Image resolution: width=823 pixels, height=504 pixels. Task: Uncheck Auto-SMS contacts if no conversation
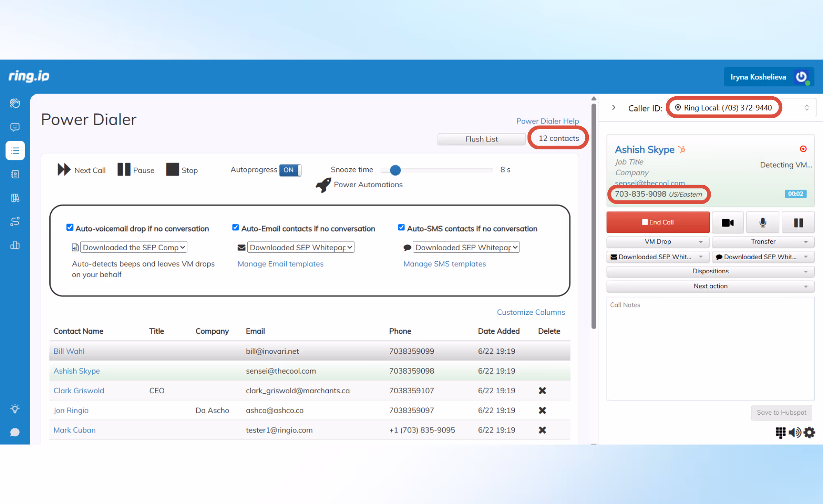(401, 228)
